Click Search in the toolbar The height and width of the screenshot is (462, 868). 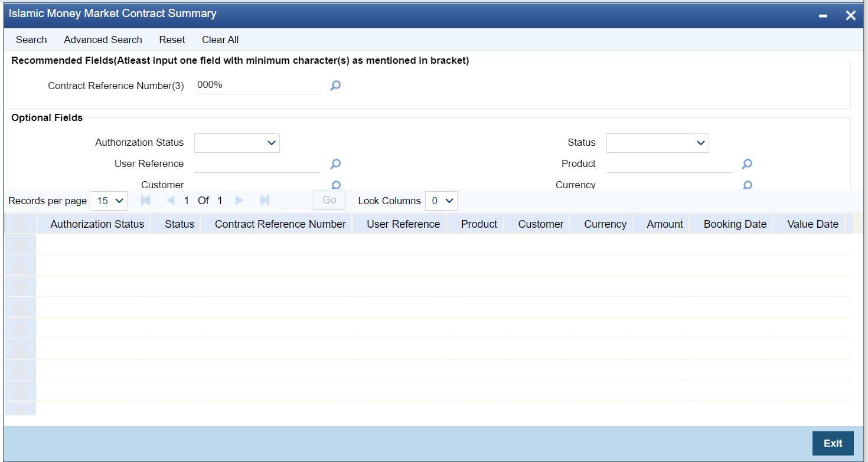point(31,40)
